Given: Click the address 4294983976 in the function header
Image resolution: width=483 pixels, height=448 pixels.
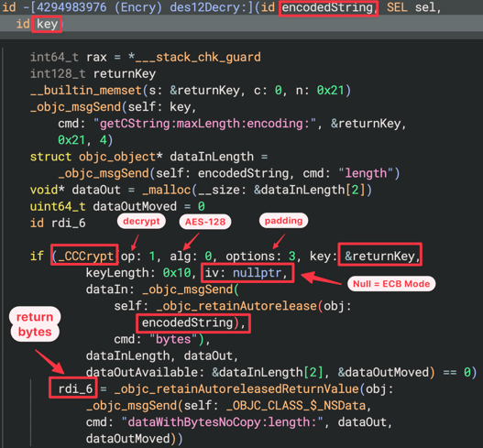Looking at the screenshot, I should [71, 7].
